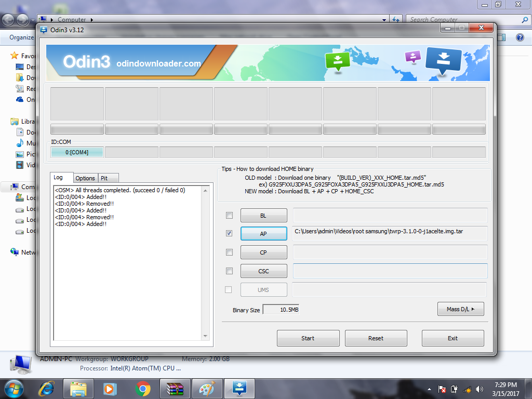
Task: Open Windows Explorer from taskbar
Action: tap(78, 389)
